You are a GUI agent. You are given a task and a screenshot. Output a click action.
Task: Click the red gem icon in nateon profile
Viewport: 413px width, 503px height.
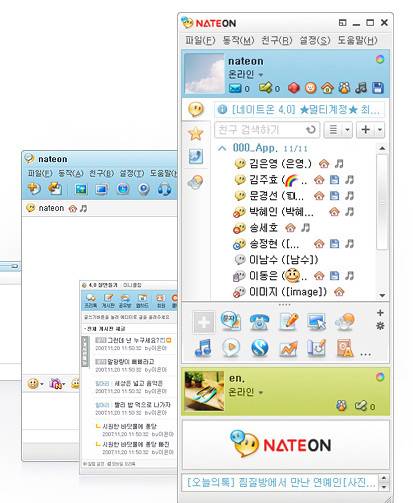click(x=294, y=88)
